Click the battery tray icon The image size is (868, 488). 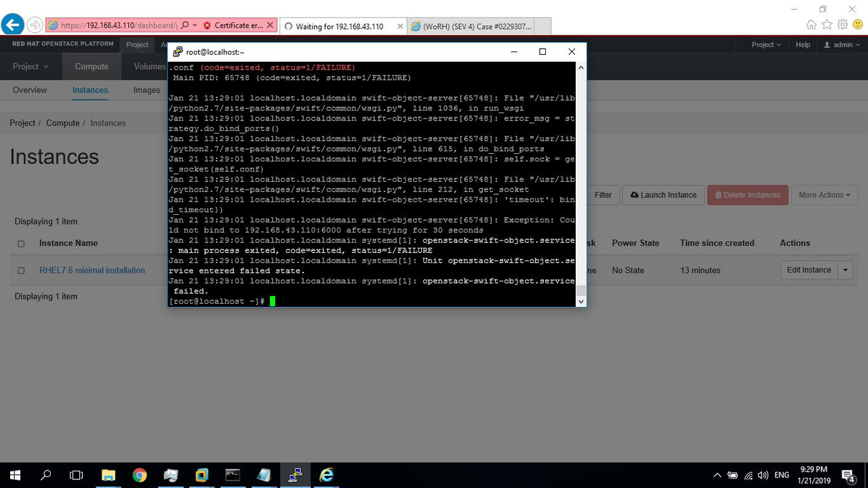732,475
